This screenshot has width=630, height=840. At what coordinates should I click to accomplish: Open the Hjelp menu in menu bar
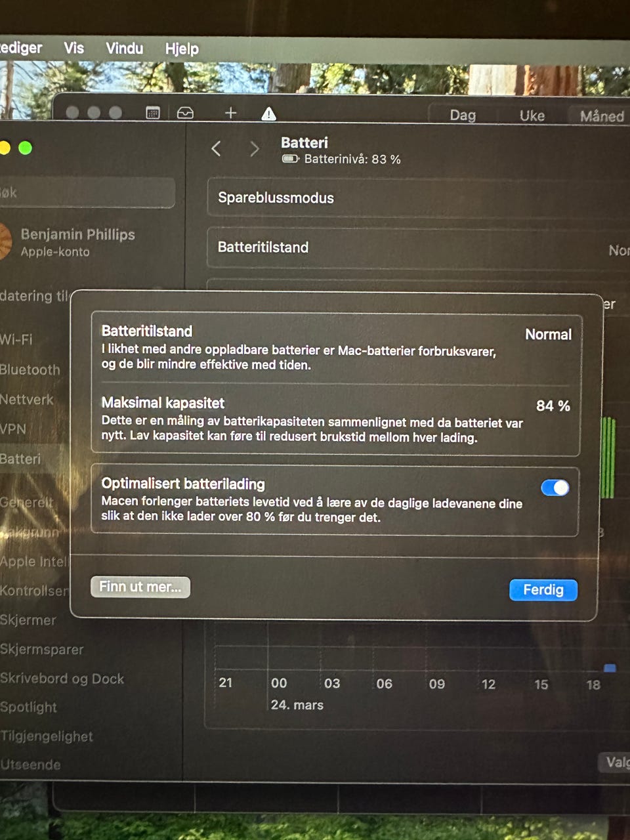pos(182,49)
